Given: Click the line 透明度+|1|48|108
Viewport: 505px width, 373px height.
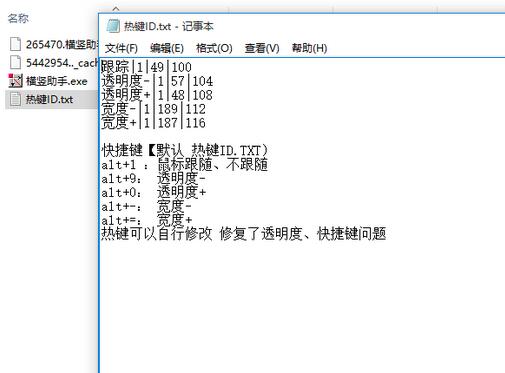Looking at the screenshot, I should click(x=157, y=95).
